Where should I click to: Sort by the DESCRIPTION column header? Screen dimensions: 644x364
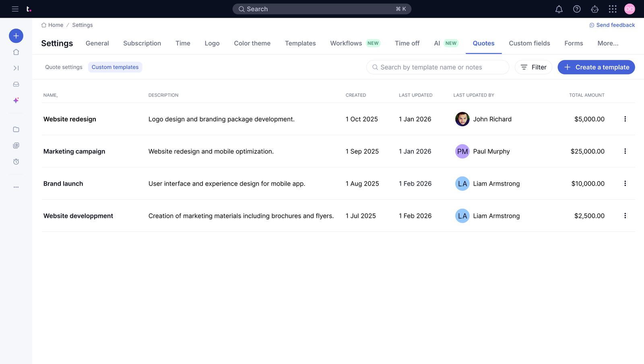[163, 95]
